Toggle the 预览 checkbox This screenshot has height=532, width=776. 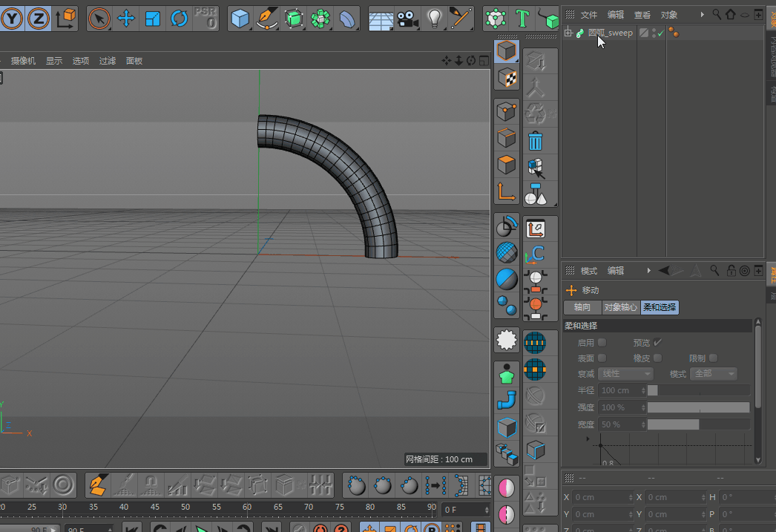click(x=657, y=343)
